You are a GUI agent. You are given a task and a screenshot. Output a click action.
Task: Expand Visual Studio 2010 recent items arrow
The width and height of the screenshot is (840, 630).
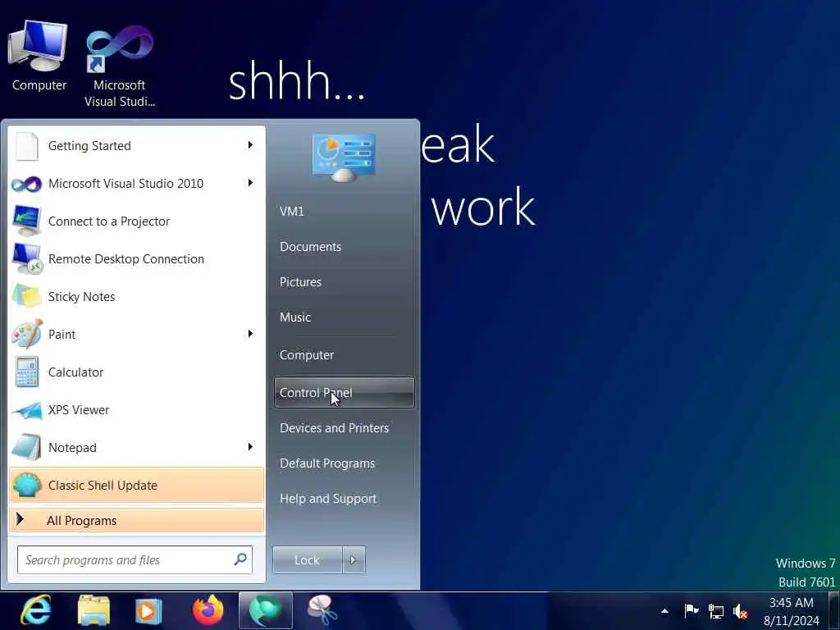(250, 183)
